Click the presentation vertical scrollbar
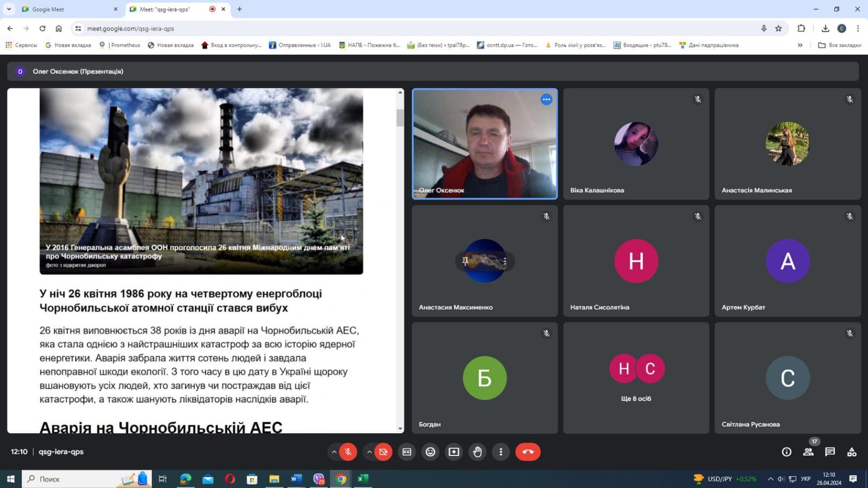The width and height of the screenshot is (868, 488). pos(400,118)
